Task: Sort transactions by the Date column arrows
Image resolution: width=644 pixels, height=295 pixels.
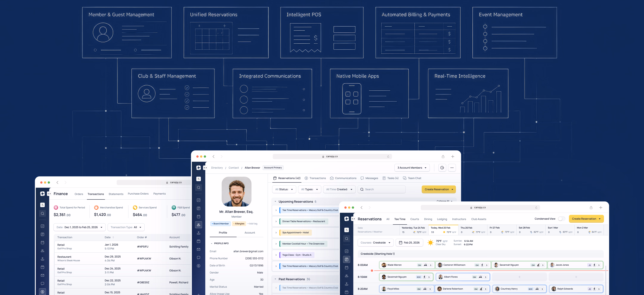Action: 113,237
